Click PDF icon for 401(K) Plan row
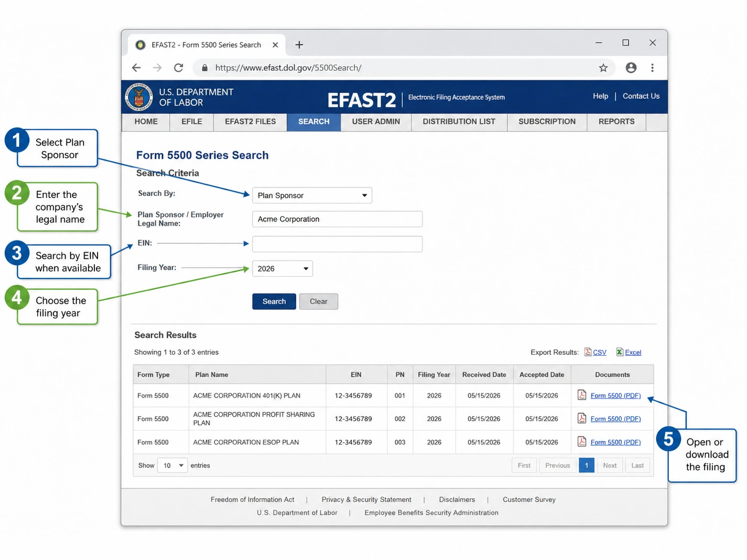Image resolution: width=747 pixels, height=560 pixels. pos(581,395)
